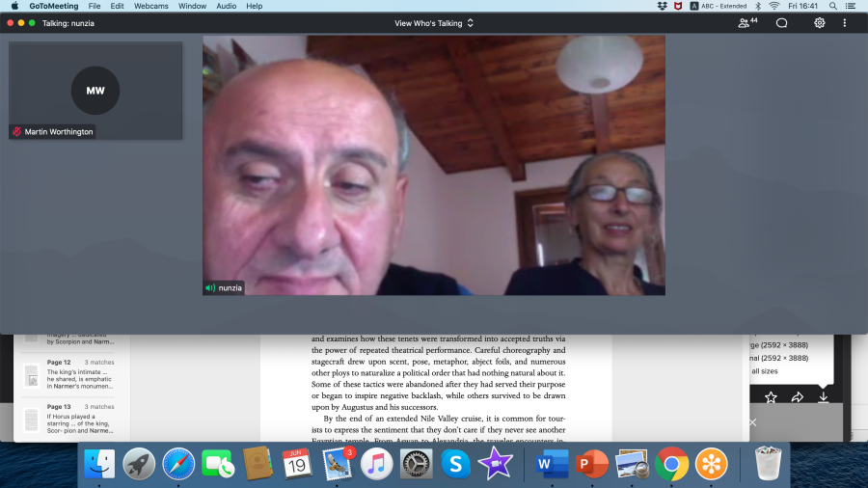
Task: Select the (2592 × 3888) large size option
Action: [779, 344]
